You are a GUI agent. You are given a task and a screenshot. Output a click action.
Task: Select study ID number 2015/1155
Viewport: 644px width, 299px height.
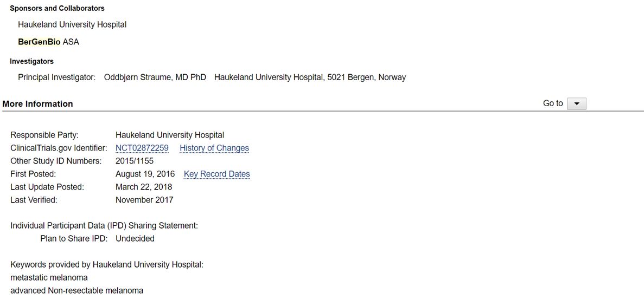point(135,161)
